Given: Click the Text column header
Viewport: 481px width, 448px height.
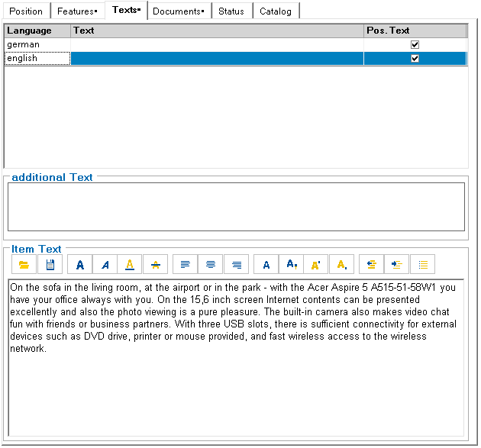Looking at the screenshot, I should point(217,31).
